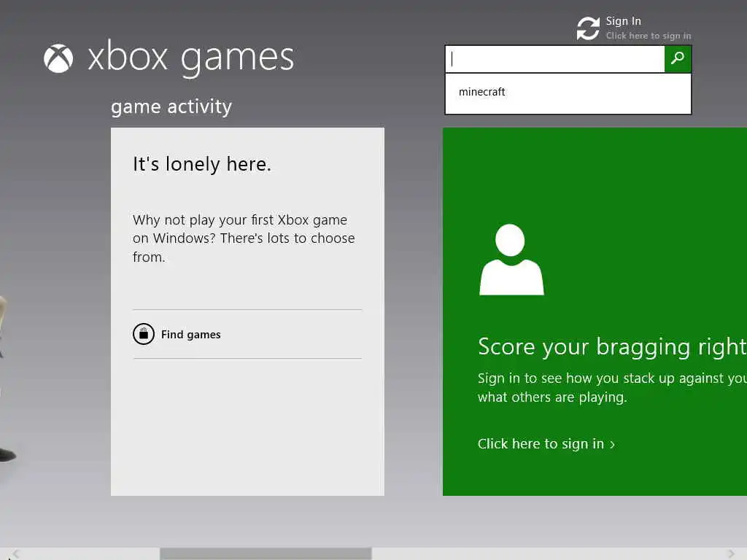Click the scrollbar right arrow
747x560 pixels.
point(732,554)
